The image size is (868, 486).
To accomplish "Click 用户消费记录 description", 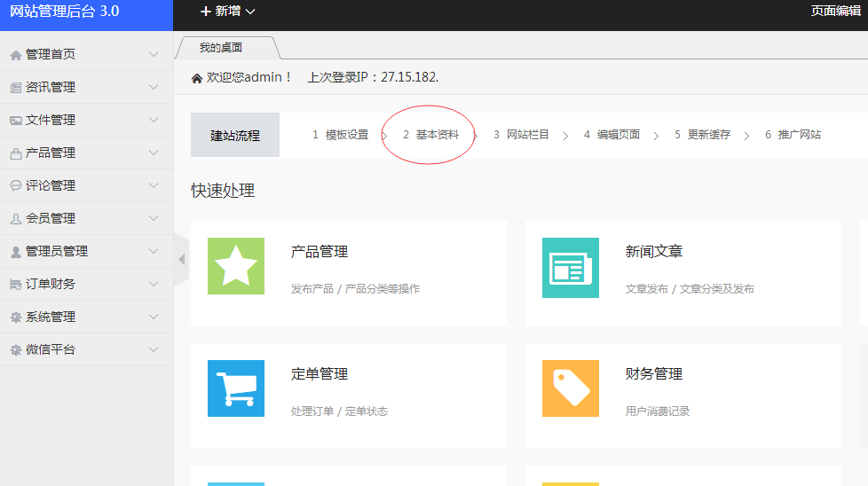I will [658, 412].
